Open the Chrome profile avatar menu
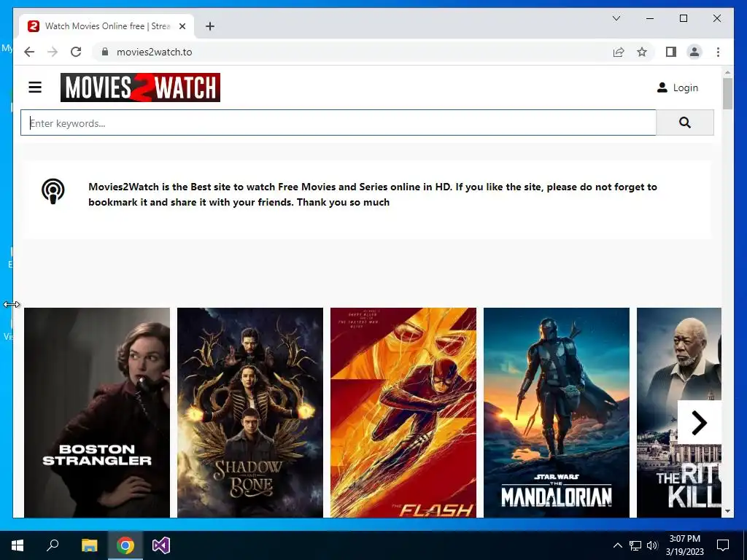747x560 pixels. 694,52
